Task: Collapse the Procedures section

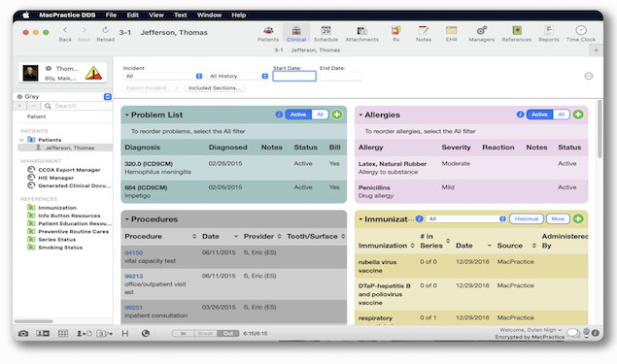Action: tap(127, 219)
